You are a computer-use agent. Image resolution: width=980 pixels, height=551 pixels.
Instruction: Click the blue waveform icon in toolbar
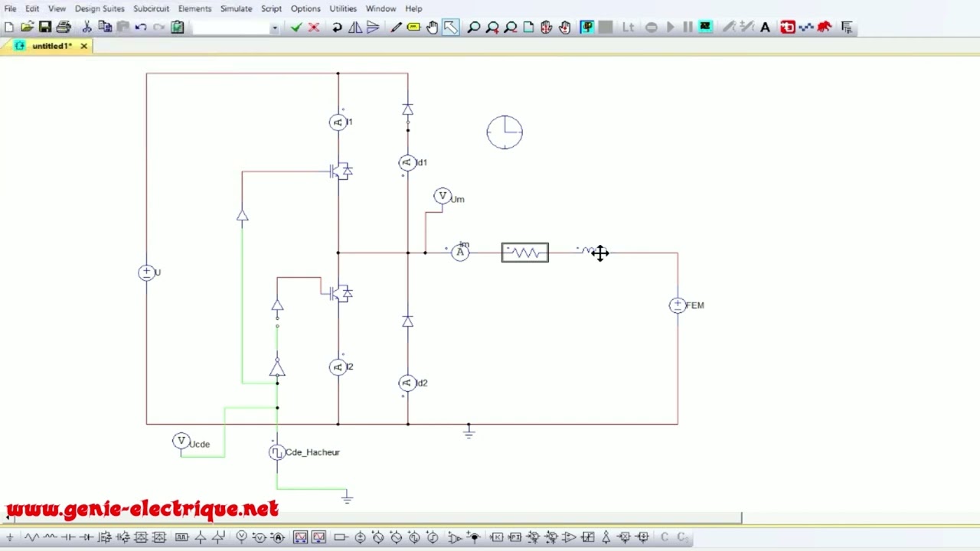coord(806,28)
